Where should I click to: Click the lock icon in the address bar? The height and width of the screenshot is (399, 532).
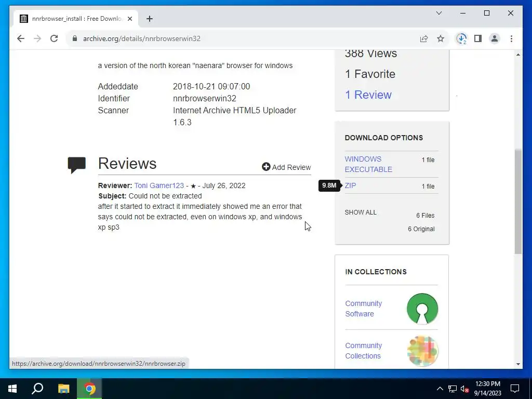[75, 38]
